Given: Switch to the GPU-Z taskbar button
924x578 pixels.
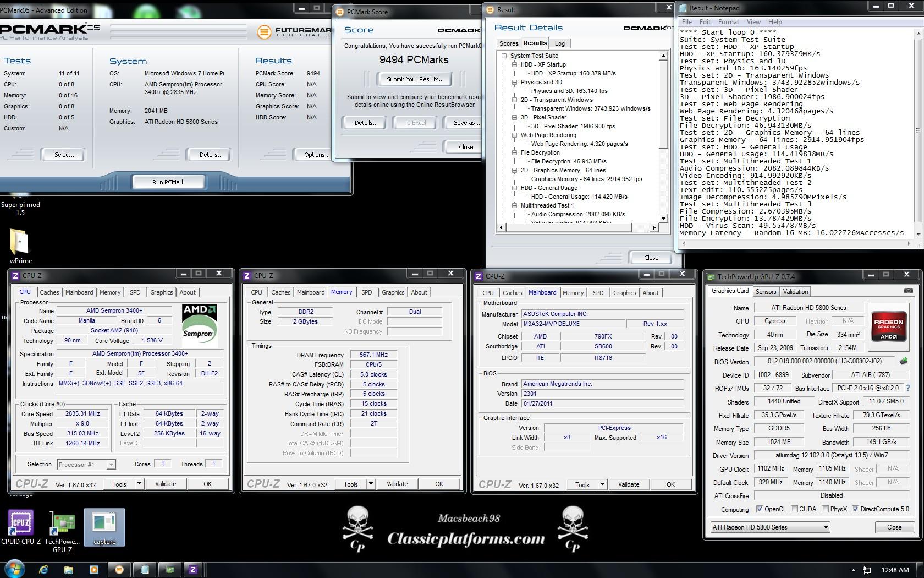Looking at the screenshot, I should [170, 570].
